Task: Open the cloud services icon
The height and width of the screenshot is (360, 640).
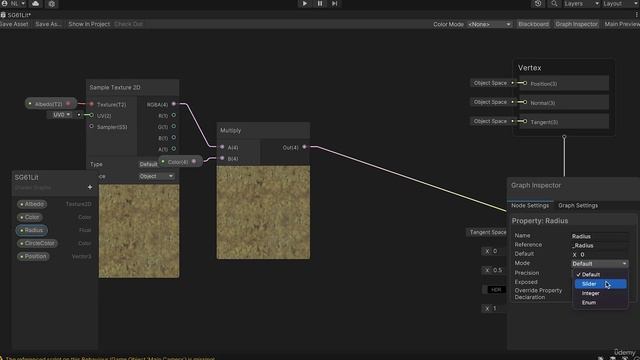Action: click(36, 4)
